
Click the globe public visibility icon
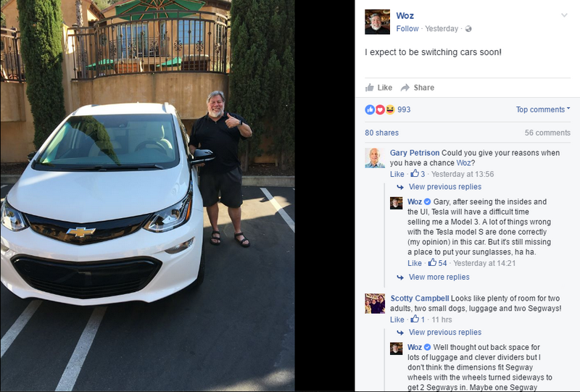468,29
